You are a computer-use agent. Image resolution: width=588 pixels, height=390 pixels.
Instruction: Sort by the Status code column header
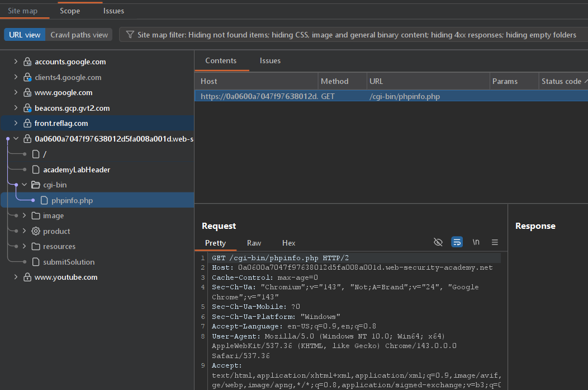click(x=561, y=81)
